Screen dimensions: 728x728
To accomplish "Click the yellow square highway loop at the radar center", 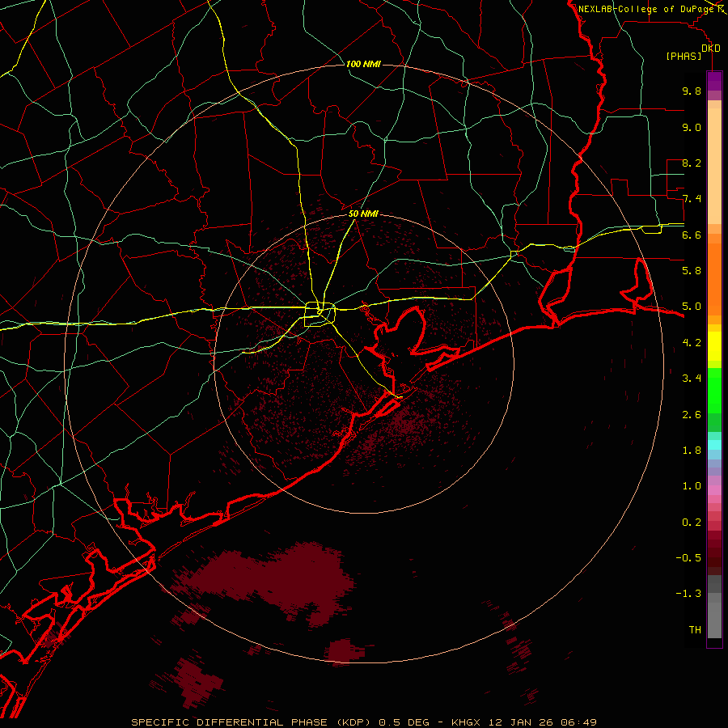I will tap(320, 315).
